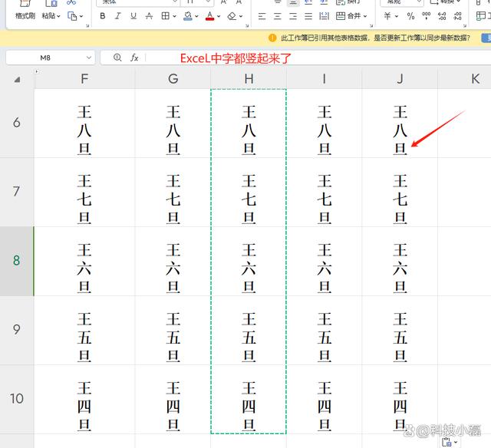Click the cell borders icon
Image resolution: width=491 pixels, height=448 pixels.
pos(166,16)
